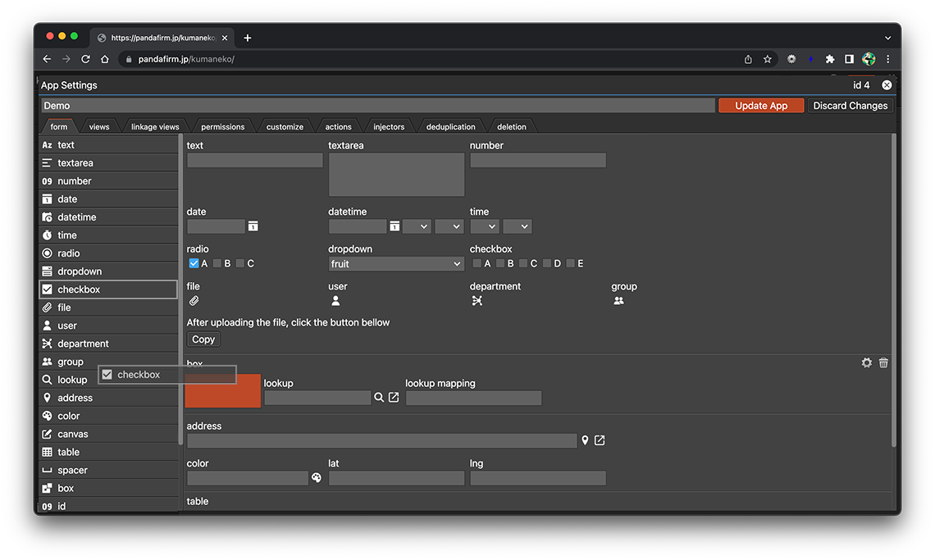Expand the time field hour dropdown

pos(484,226)
